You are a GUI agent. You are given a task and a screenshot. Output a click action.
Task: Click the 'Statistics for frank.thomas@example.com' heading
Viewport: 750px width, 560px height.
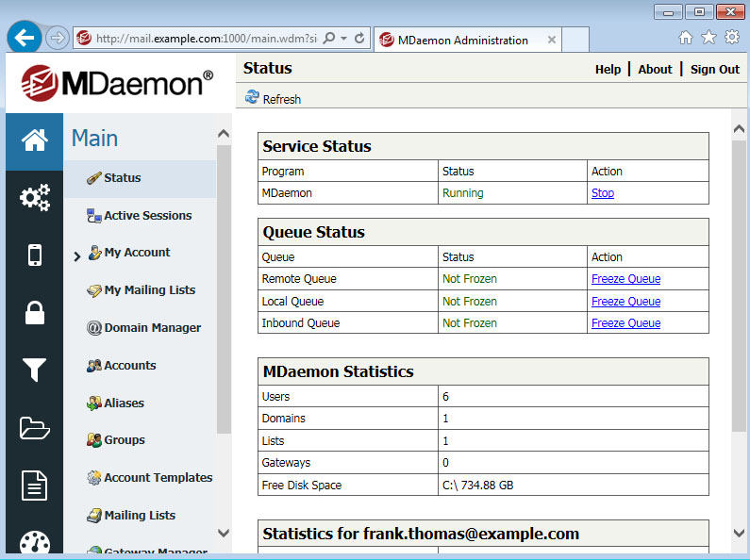pyautogui.click(x=421, y=534)
